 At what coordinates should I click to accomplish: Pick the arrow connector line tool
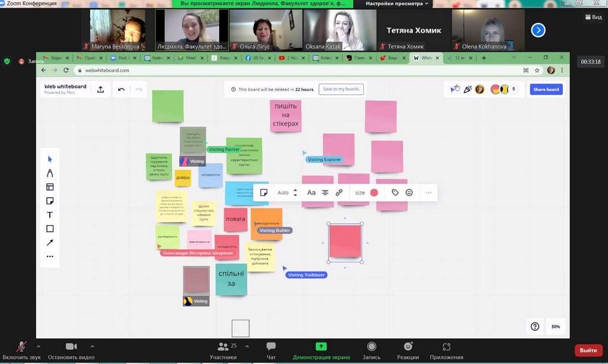(50, 242)
